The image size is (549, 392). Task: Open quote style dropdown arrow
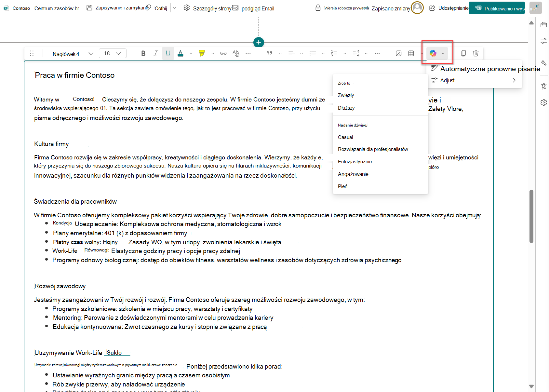click(x=280, y=53)
